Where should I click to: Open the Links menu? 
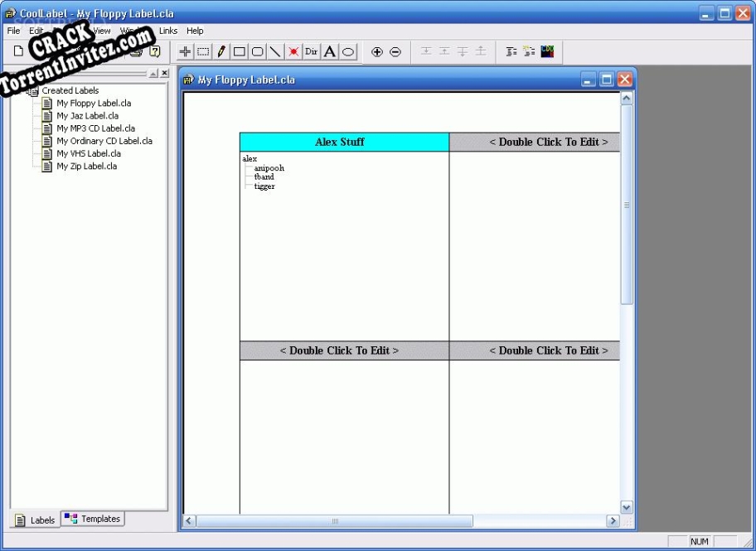coord(168,31)
